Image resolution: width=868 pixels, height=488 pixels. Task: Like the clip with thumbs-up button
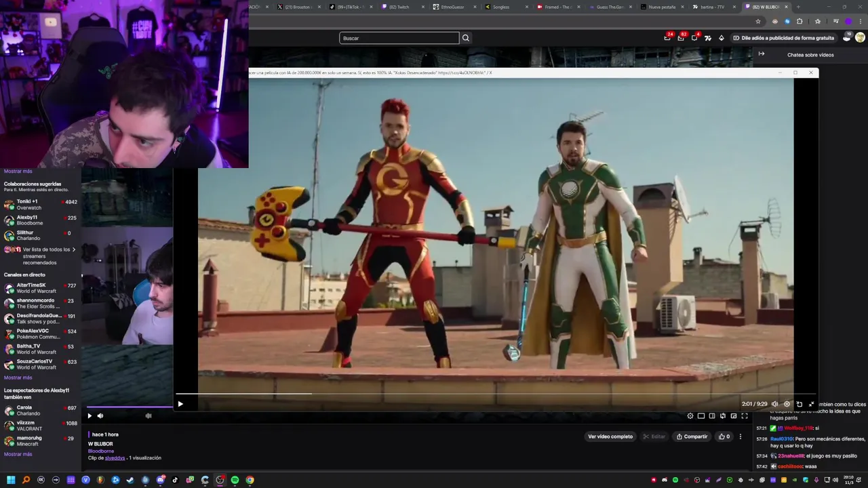coord(724,436)
